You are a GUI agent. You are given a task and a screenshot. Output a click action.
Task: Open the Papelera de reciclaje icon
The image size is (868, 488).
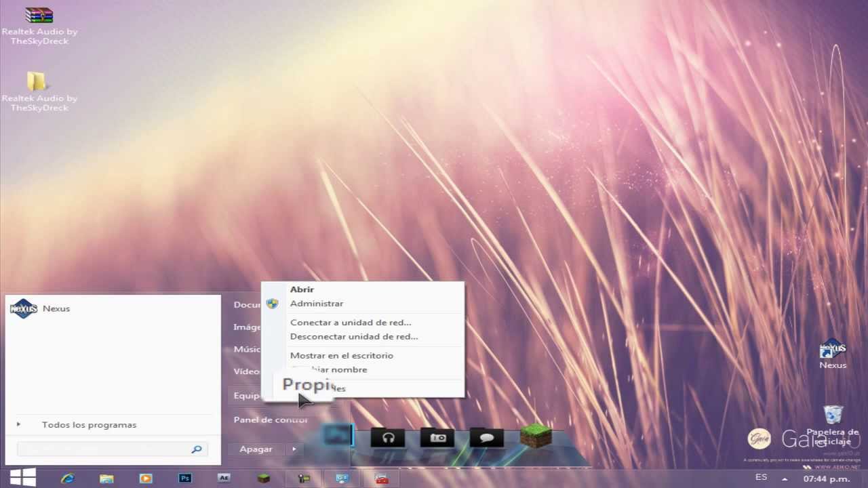833,414
